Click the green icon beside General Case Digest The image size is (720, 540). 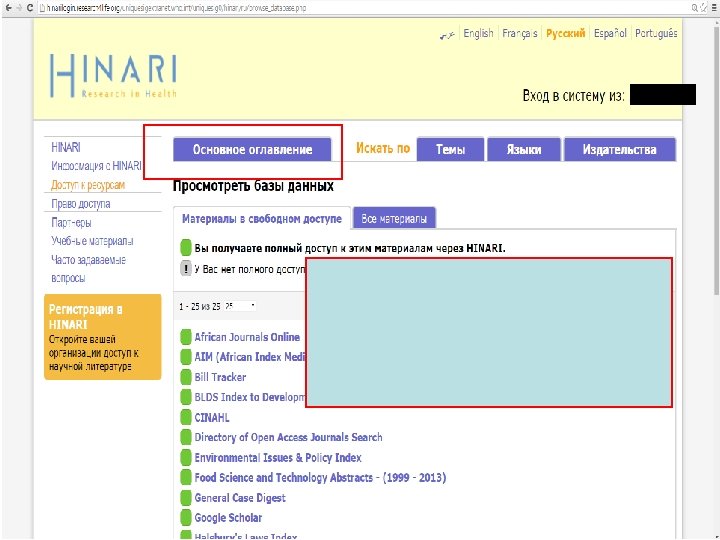tap(186, 498)
